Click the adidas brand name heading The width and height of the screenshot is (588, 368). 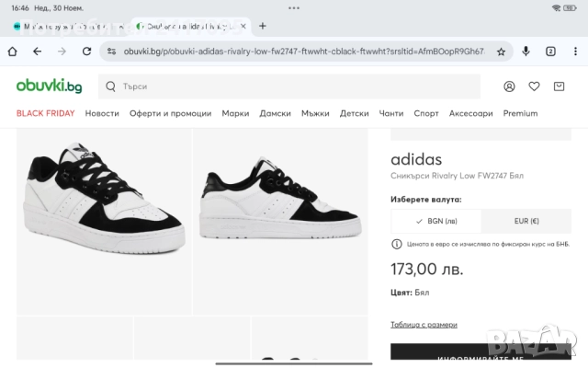(x=416, y=159)
